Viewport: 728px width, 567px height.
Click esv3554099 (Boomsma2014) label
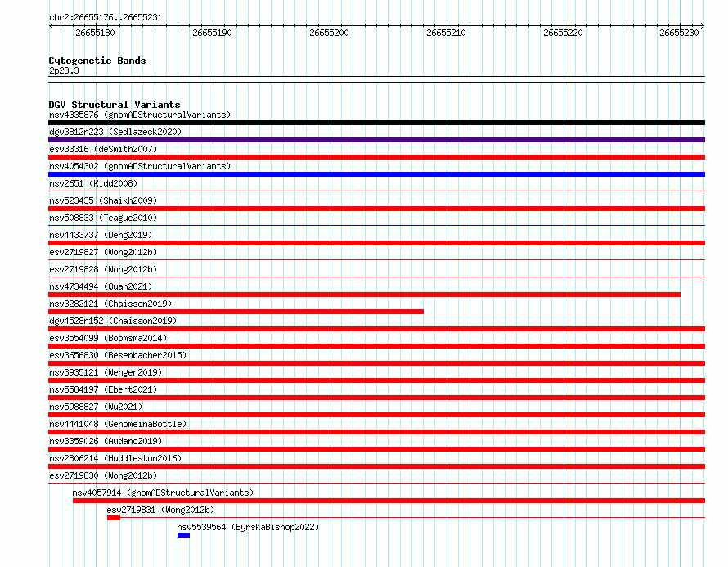tap(108, 338)
